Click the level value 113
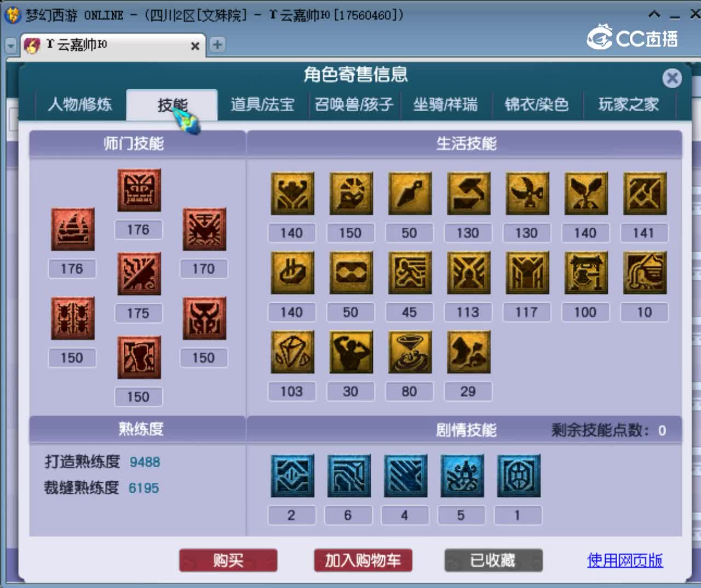Image resolution: width=701 pixels, height=588 pixels. coord(468,313)
